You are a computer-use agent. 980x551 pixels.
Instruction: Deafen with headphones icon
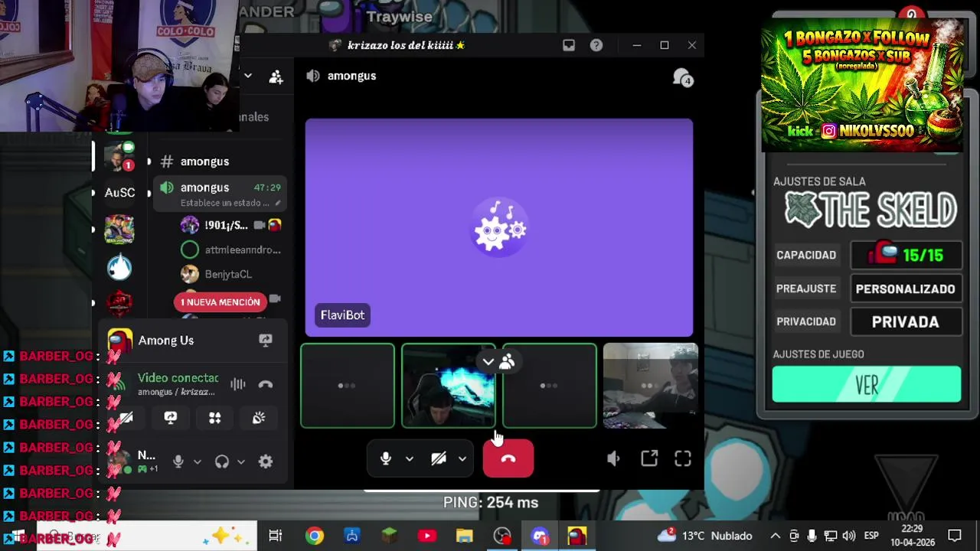click(222, 461)
